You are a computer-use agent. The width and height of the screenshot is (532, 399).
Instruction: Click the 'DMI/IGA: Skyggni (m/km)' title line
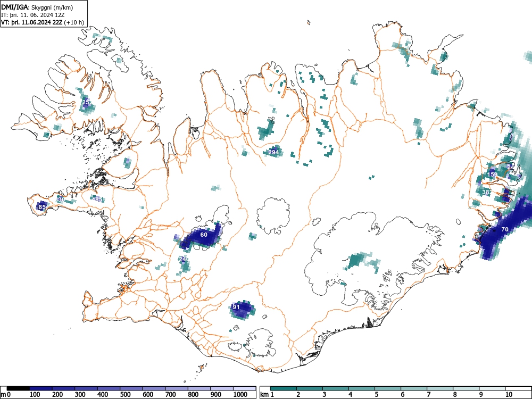click(x=37, y=7)
